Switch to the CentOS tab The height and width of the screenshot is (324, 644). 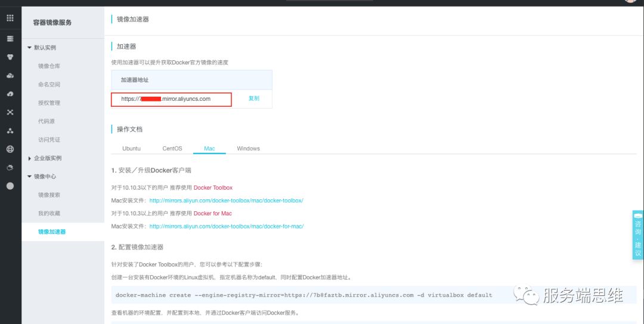click(x=172, y=149)
